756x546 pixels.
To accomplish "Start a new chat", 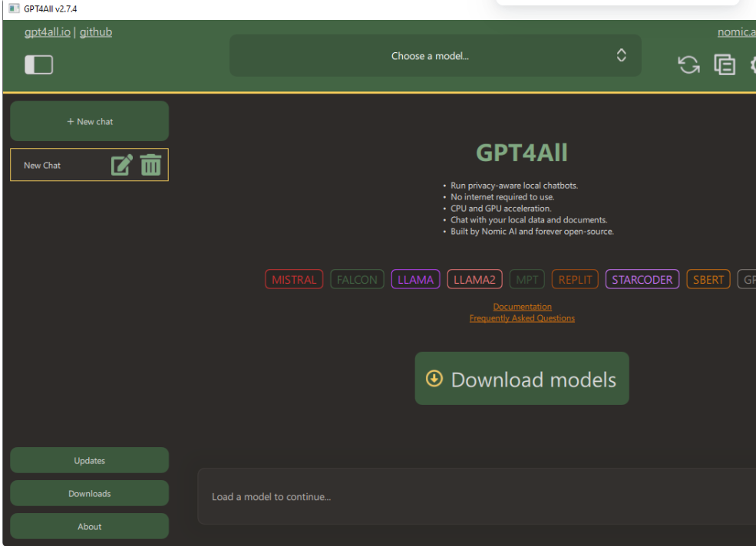I will click(x=89, y=121).
